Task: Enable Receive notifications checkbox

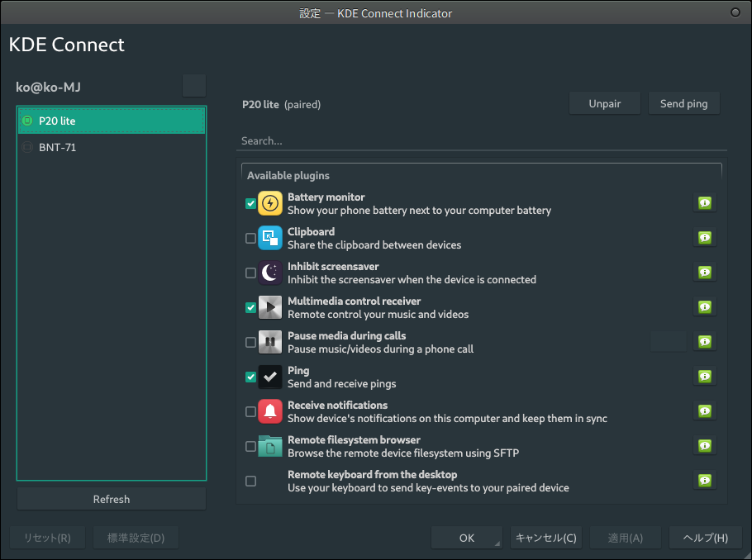Action: [250, 411]
